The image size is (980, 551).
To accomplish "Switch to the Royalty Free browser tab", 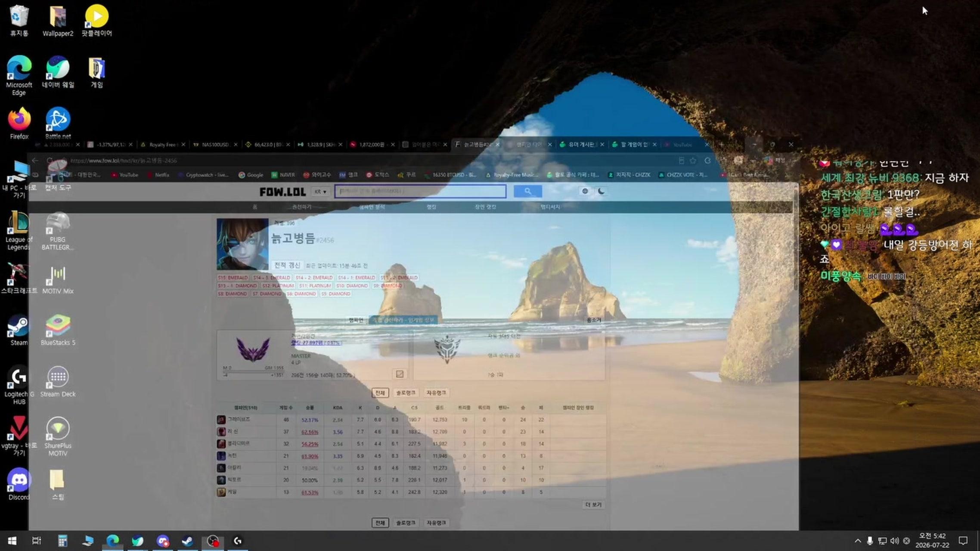I will (x=162, y=145).
